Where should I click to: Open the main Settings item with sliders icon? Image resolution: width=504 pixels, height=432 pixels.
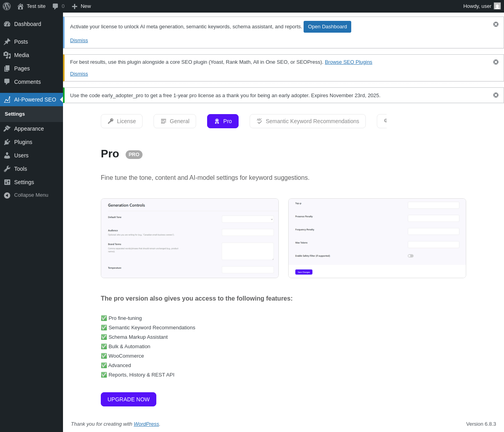pyautogui.click(x=31, y=182)
